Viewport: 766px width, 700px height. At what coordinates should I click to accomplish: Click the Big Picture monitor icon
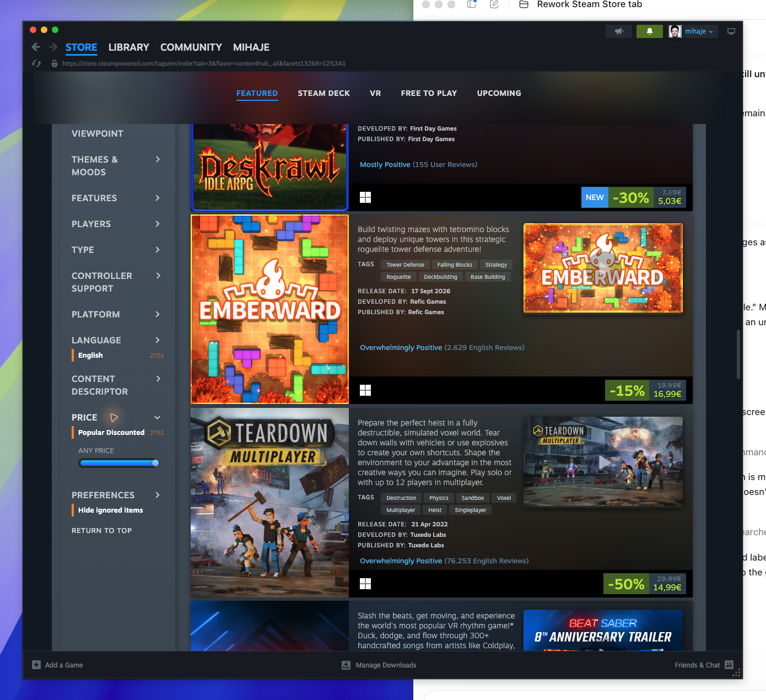click(731, 31)
